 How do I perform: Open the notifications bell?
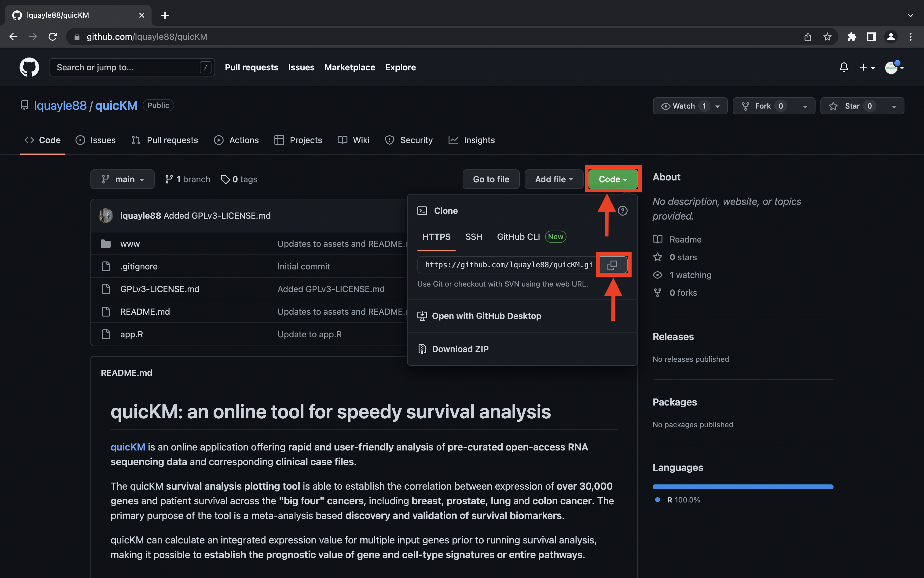(x=844, y=67)
